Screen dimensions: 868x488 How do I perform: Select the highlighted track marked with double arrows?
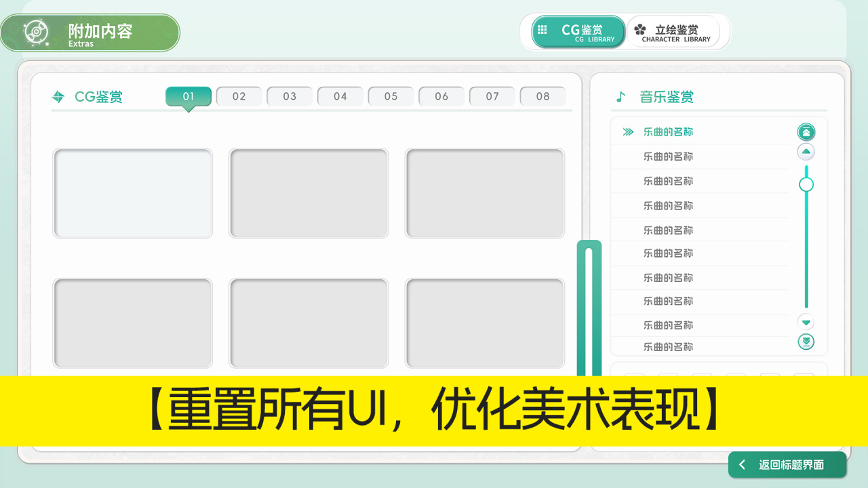(x=701, y=132)
